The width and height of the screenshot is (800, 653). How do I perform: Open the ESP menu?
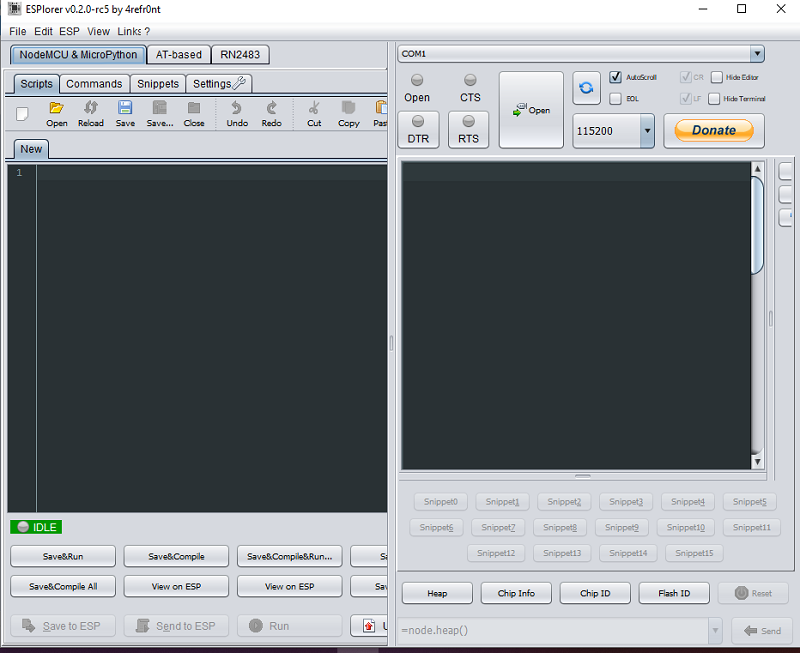(69, 31)
